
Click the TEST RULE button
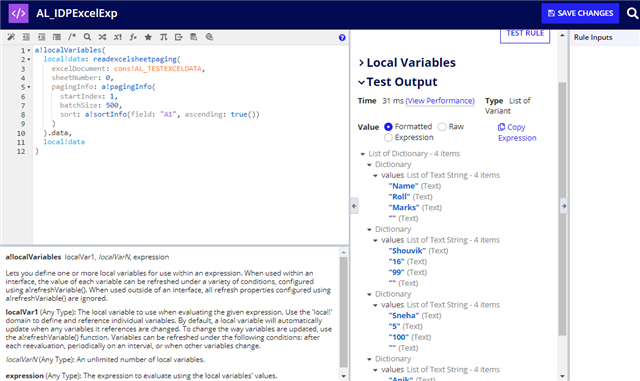[x=525, y=35]
